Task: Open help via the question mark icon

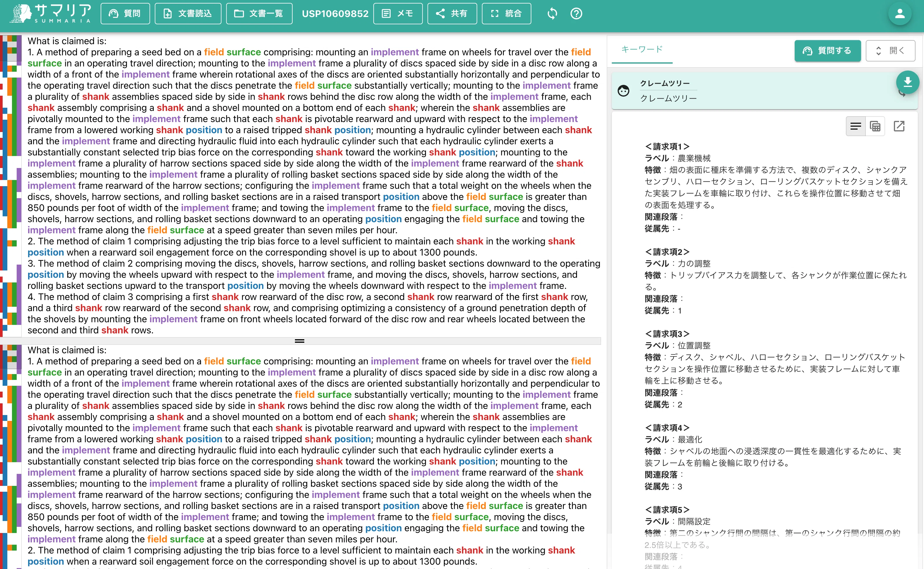Action: (576, 13)
